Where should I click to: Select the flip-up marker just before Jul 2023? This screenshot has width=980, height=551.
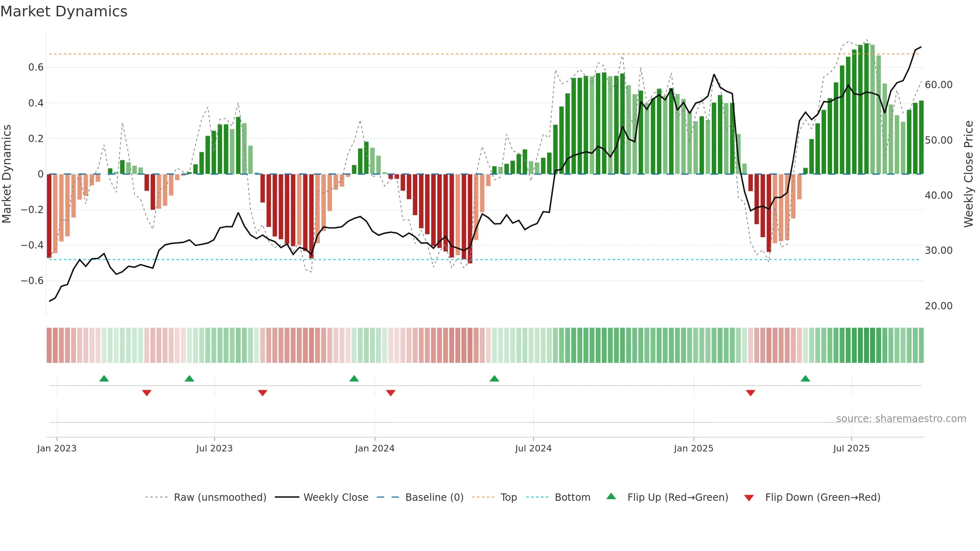pyautogui.click(x=189, y=378)
